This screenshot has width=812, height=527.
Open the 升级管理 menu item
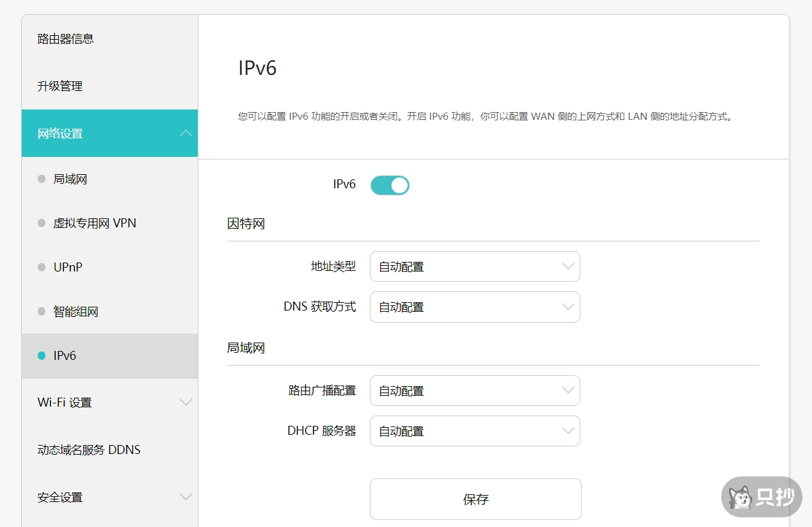click(x=59, y=86)
